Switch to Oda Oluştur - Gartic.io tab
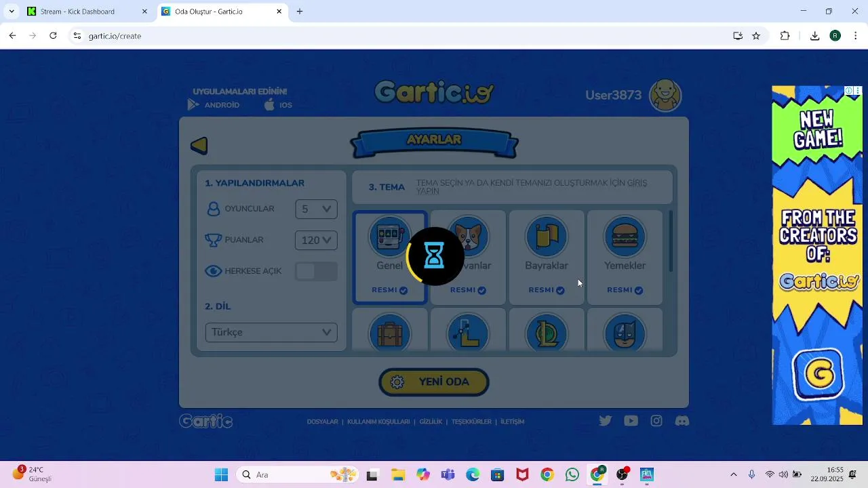 [x=223, y=12]
